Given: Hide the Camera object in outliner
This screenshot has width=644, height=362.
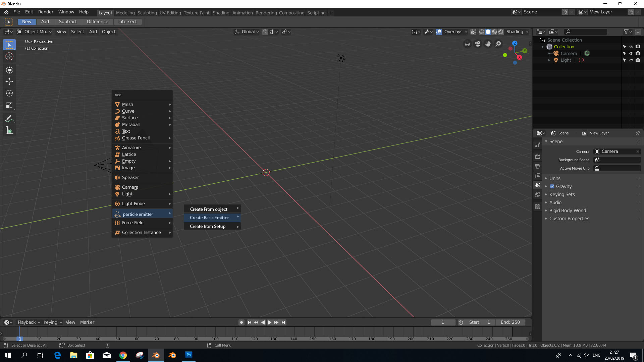Looking at the screenshot, I should pos(631,53).
